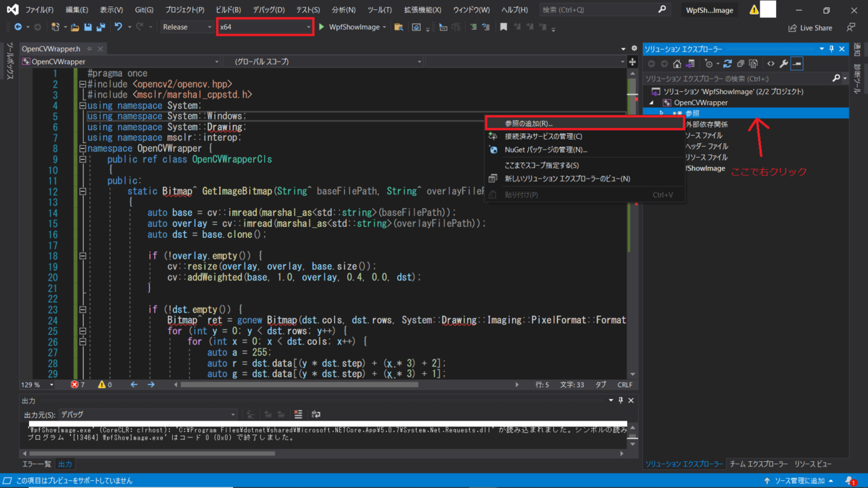The image size is (868, 488).
Task: Open the ビルド(B) menu
Action: (x=230, y=10)
